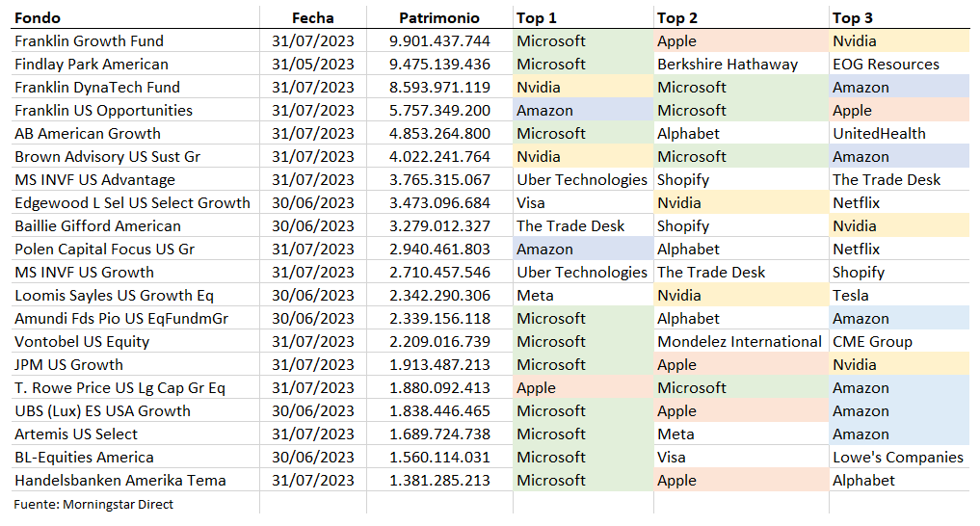Viewport: 980px width, 526px height.
Task: Select the Fecha header cell
Action: click(x=313, y=17)
